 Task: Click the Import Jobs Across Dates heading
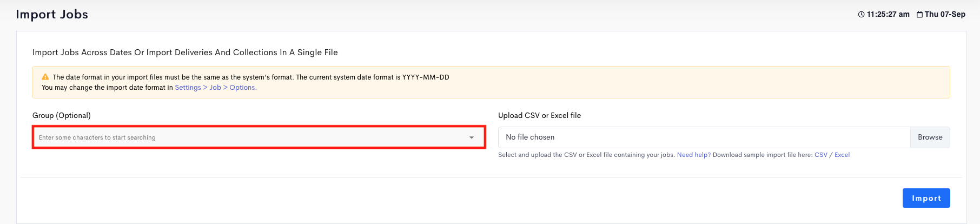pos(185,52)
